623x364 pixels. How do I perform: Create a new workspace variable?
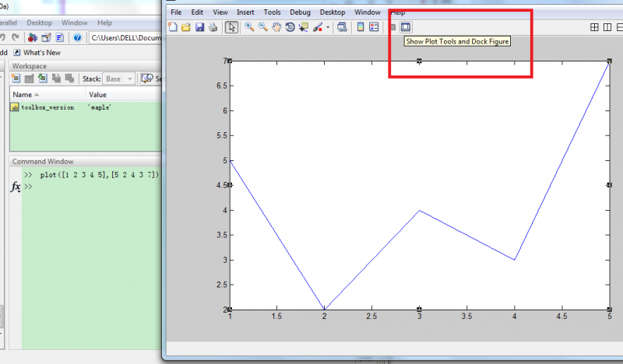coord(16,79)
